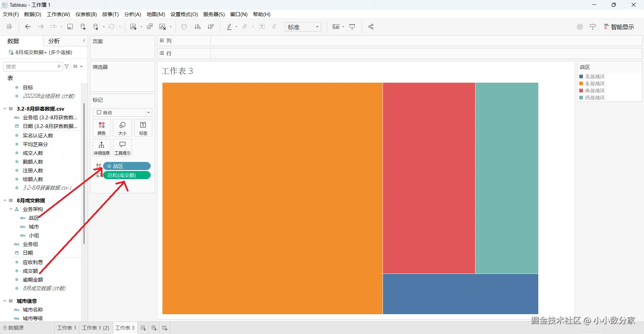Click the orange 东部战区 treemap rectangle
Image resolution: width=644 pixels, height=334 pixels.
pos(273,199)
